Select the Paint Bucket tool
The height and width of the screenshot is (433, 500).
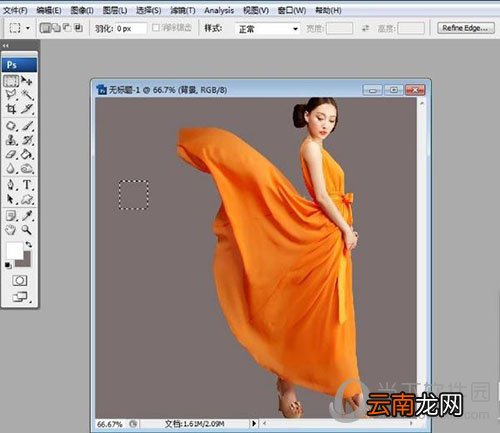[x=27, y=154]
